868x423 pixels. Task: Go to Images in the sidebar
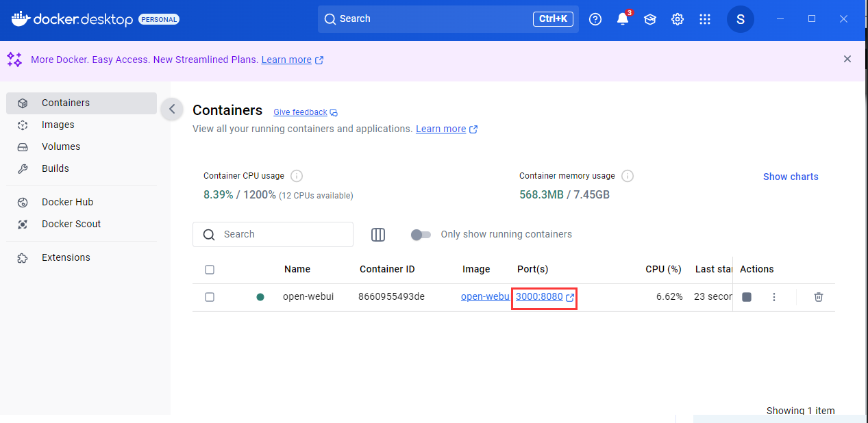tap(82, 125)
